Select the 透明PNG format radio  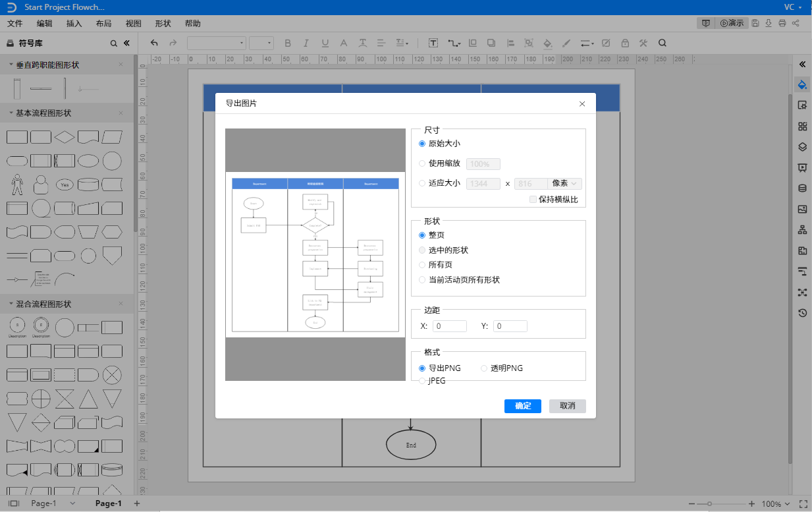click(x=484, y=368)
